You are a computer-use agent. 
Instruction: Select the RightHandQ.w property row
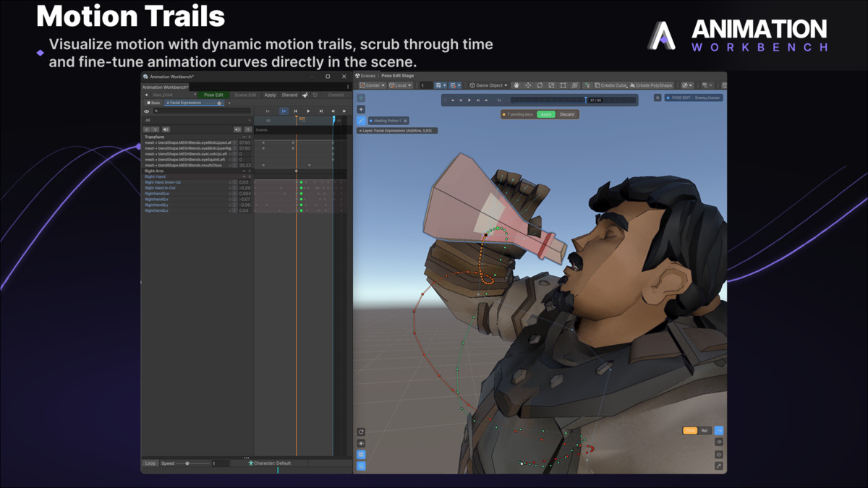(x=197, y=194)
